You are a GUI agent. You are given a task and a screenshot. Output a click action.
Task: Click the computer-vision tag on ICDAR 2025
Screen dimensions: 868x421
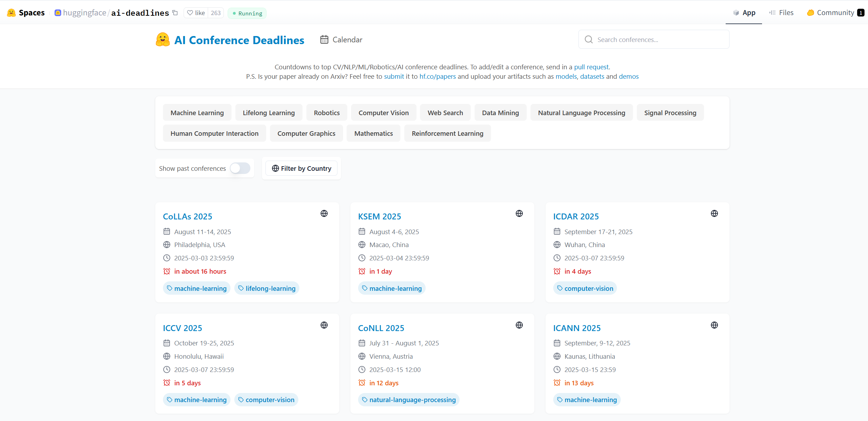[585, 288]
